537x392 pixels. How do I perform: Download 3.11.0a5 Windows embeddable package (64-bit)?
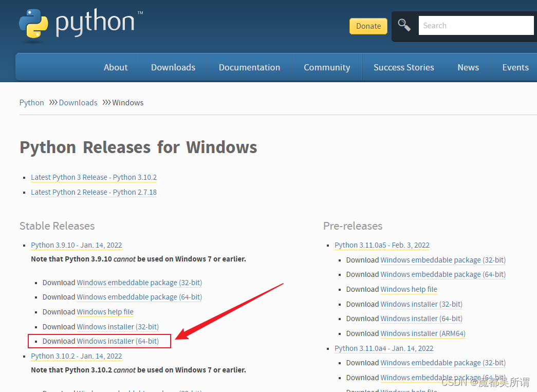click(443, 274)
